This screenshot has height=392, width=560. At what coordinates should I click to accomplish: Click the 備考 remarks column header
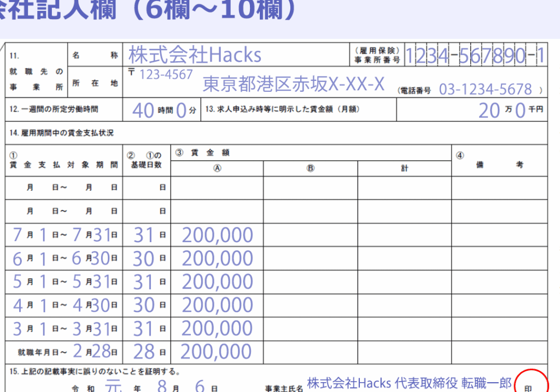click(499, 165)
